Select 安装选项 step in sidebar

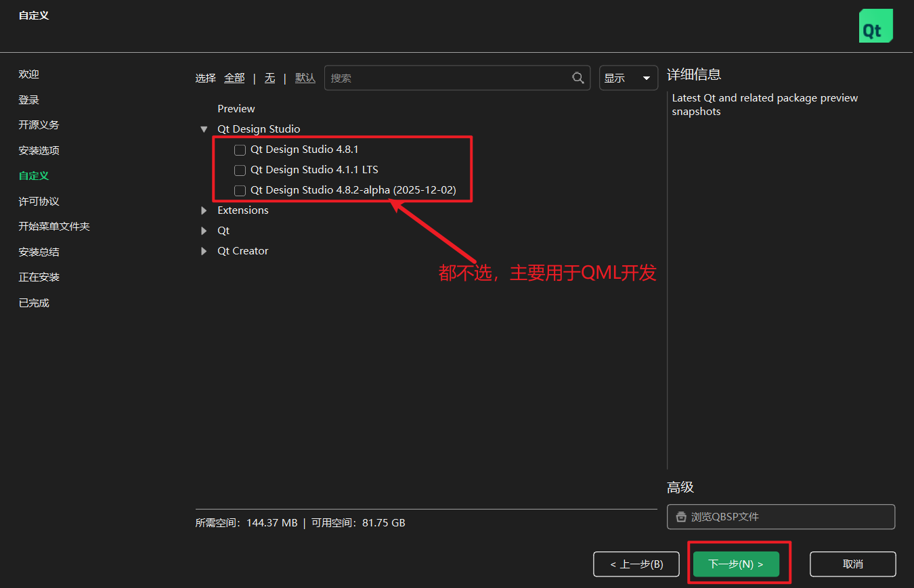click(x=39, y=150)
